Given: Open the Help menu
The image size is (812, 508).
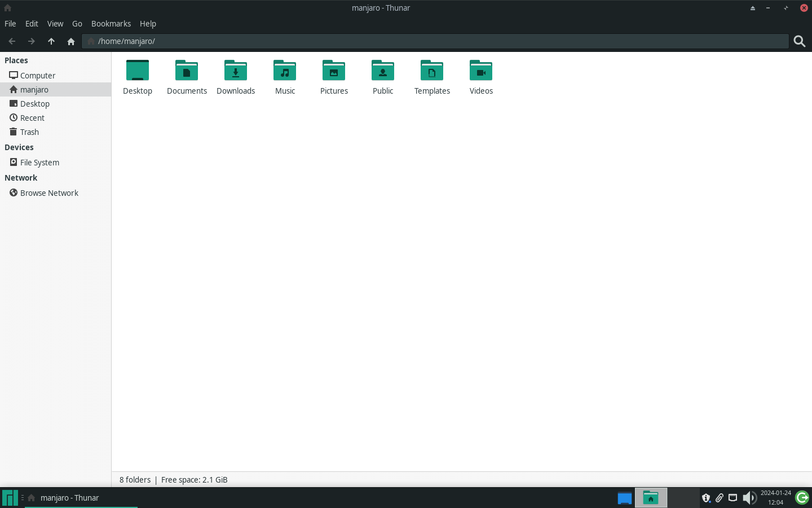Looking at the screenshot, I should point(148,23).
